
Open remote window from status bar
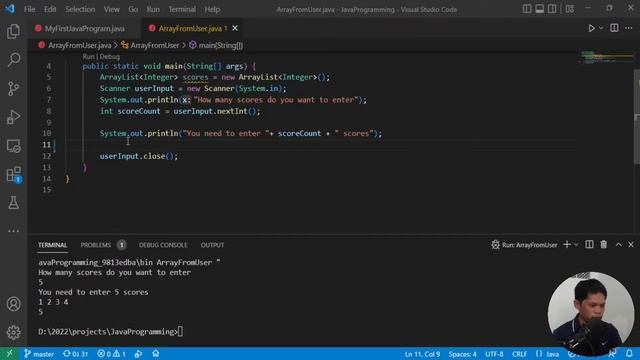coord(9,353)
